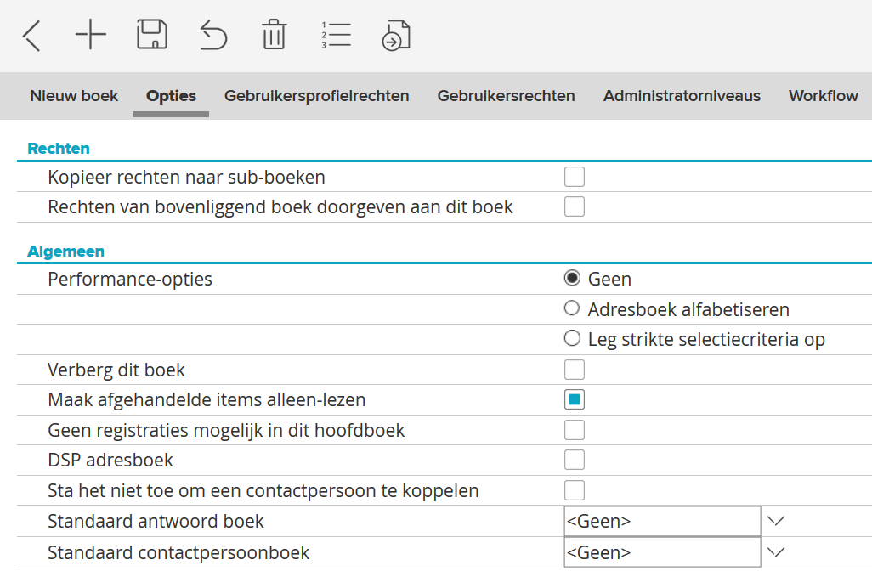Open the 'Standaard contactpersoonboek' dropdown chevron
The image size is (872, 588).
point(775,552)
